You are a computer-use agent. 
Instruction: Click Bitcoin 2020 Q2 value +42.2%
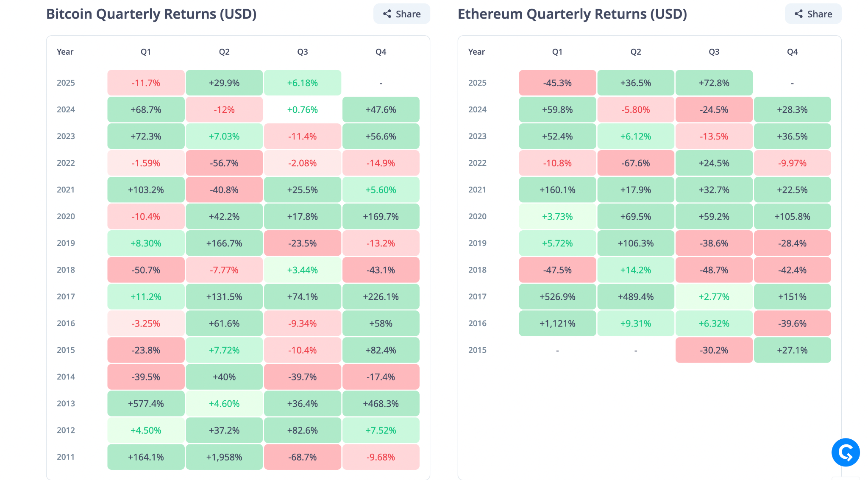point(224,216)
